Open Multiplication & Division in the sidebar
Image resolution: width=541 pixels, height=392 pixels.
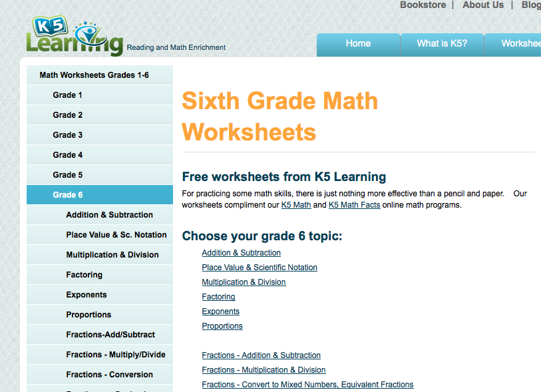coord(100,255)
